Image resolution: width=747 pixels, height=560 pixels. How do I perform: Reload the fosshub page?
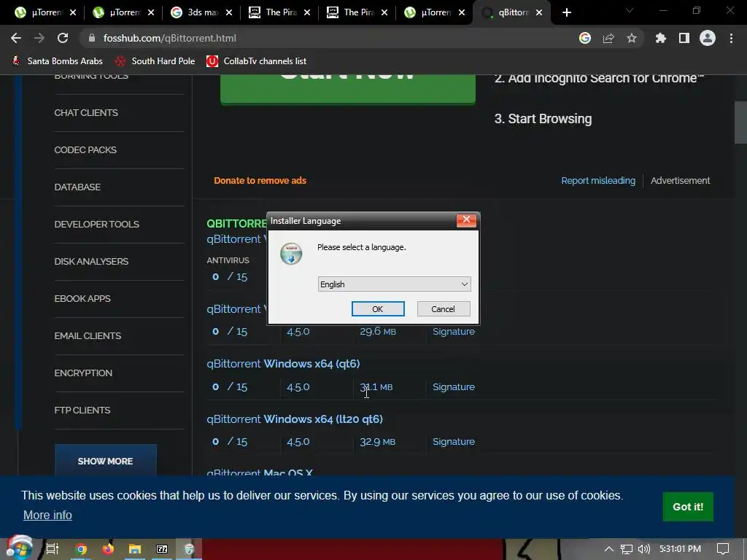pos(63,38)
